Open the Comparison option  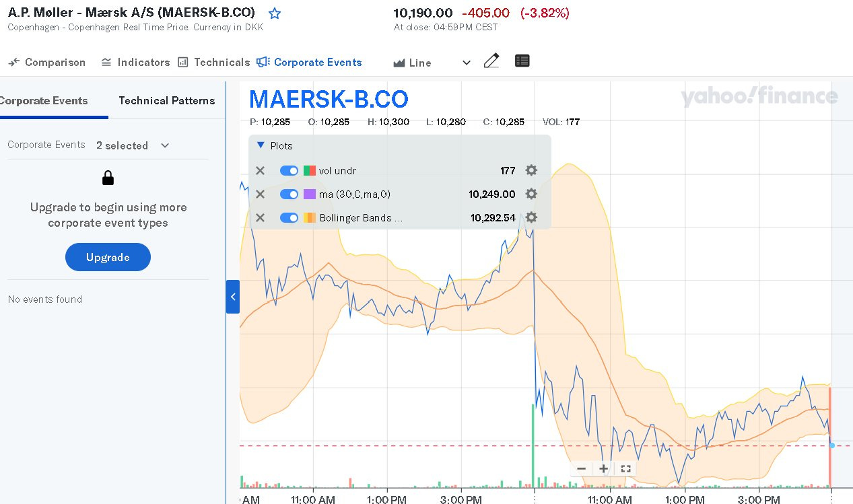(x=47, y=62)
